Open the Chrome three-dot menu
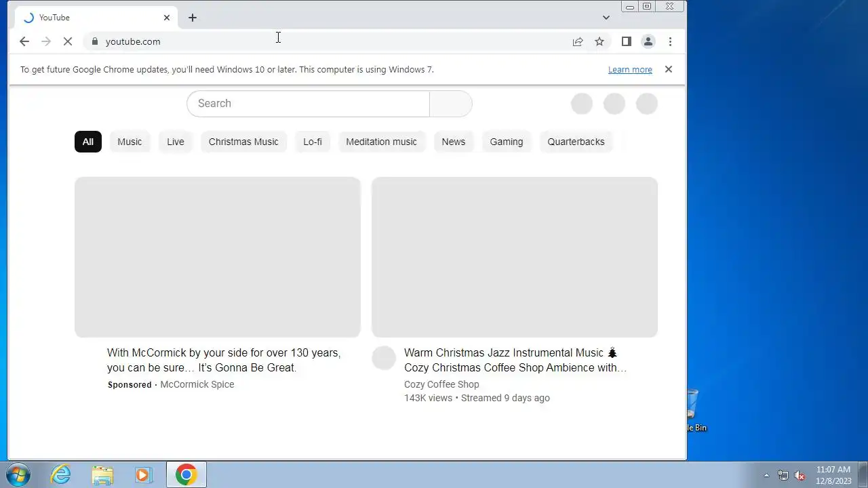Screen dimensions: 868x488 click(670, 41)
